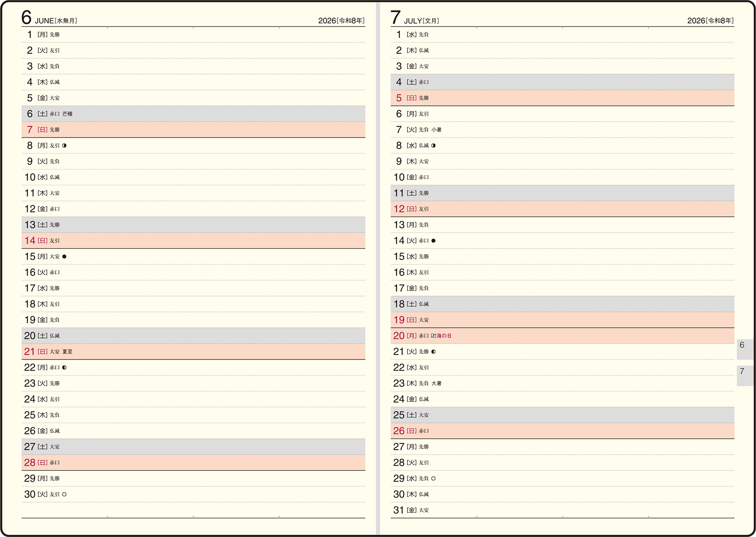Click the first-quarter moon icon on June 22

click(x=64, y=368)
